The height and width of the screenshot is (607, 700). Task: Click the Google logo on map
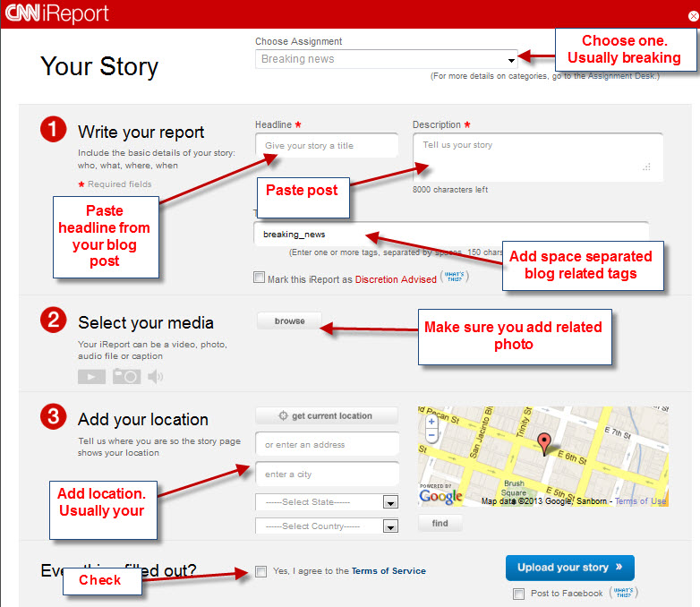pos(440,496)
